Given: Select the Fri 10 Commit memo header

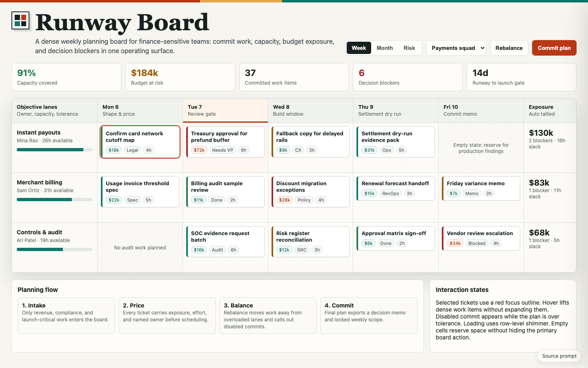Looking at the screenshot, I should coord(481,110).
